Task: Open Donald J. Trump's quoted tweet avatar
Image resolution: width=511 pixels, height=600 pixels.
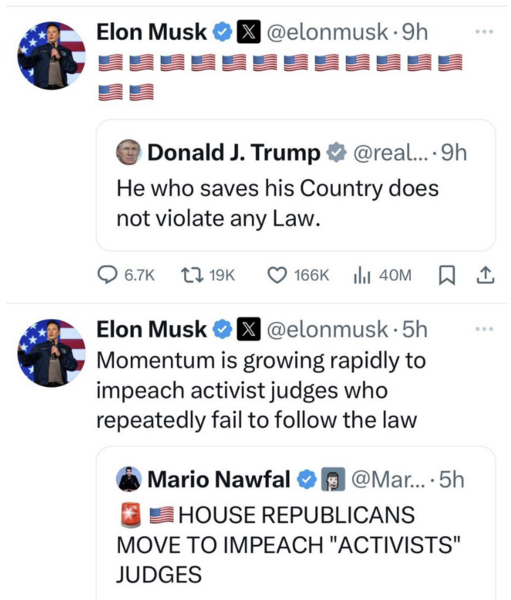Action: coord(129,152)
